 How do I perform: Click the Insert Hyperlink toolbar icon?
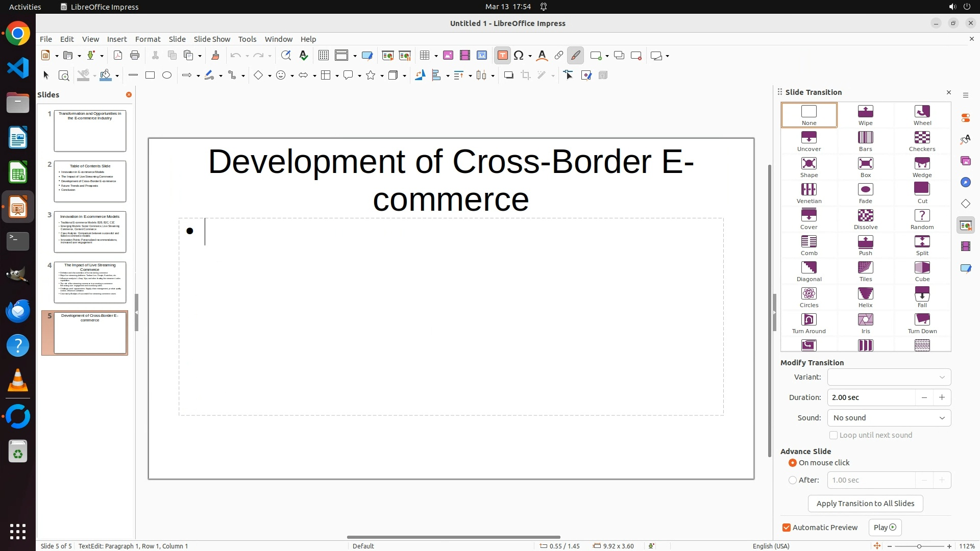click(x=558, y=56)
